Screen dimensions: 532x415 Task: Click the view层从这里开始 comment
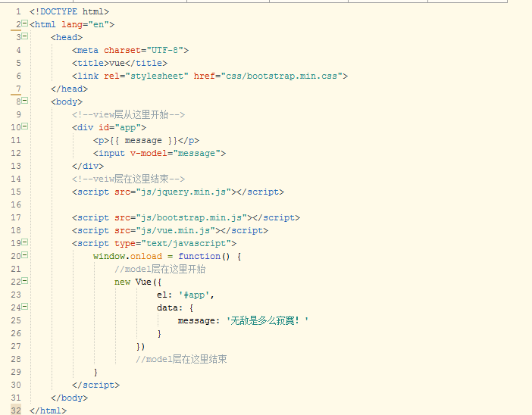[x=128, y=114]
